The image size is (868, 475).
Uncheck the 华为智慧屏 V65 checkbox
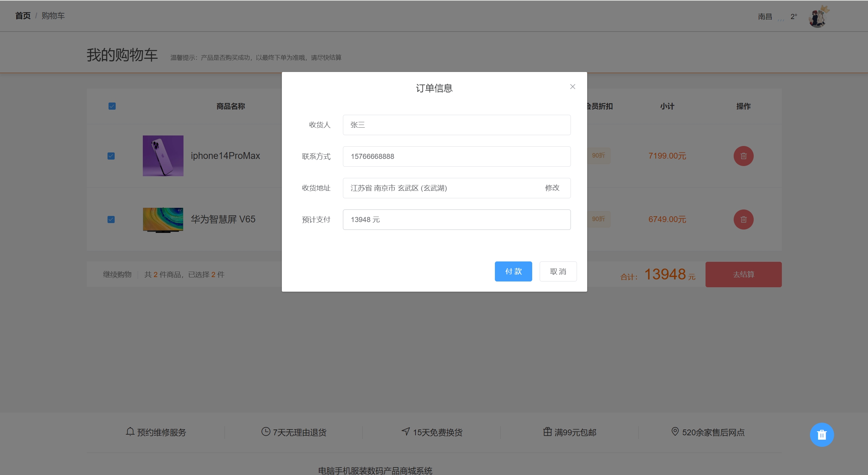click(111, 219)
